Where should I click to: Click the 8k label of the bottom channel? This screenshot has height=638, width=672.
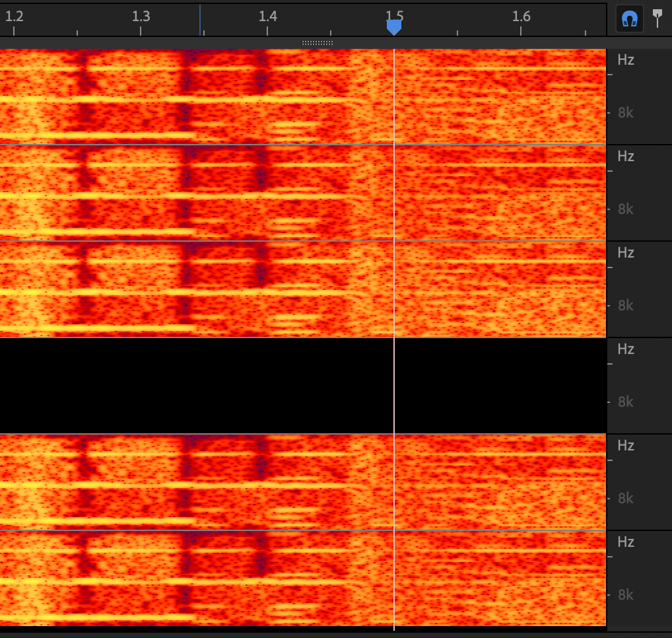(x=626, y=594)
